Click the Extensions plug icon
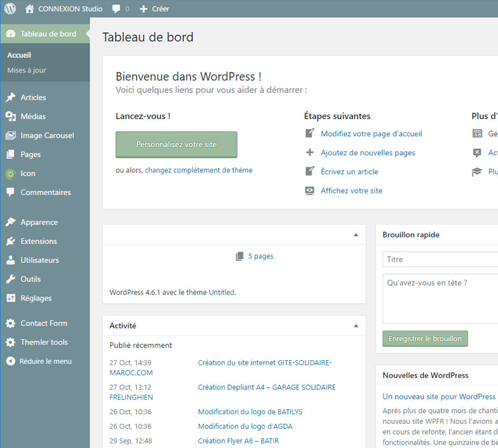The width and height of the screenshot is (498, 448). (10, 241)
